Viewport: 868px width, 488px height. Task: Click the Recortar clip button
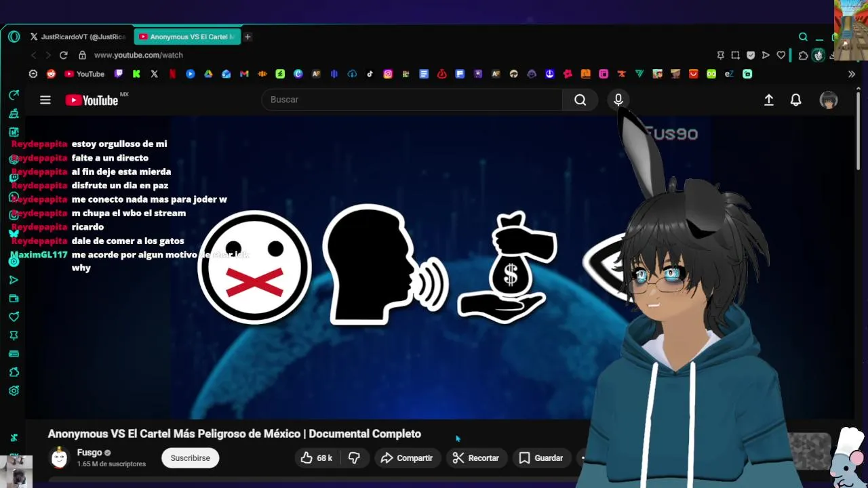tap(476, 458)
